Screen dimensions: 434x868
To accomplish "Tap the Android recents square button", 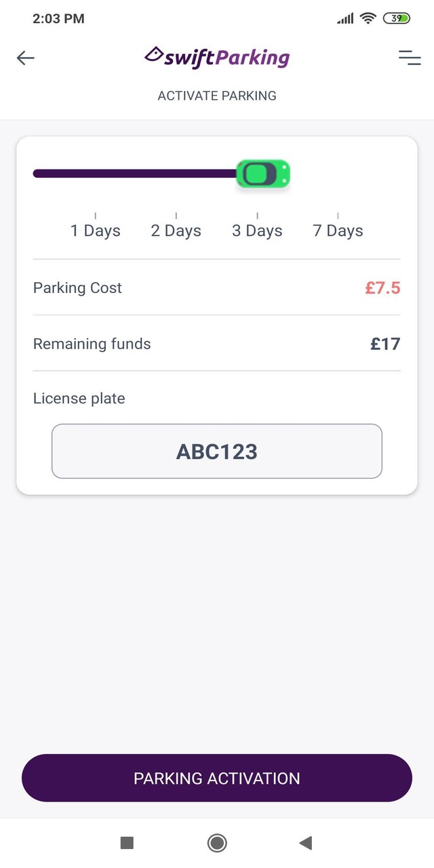I will [126, 842].
